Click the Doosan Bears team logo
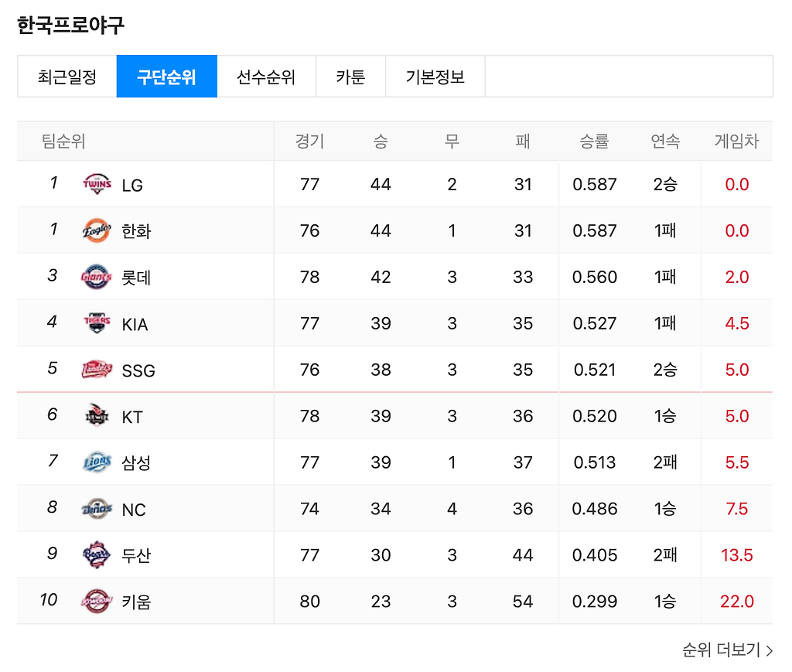 point(97,555)
